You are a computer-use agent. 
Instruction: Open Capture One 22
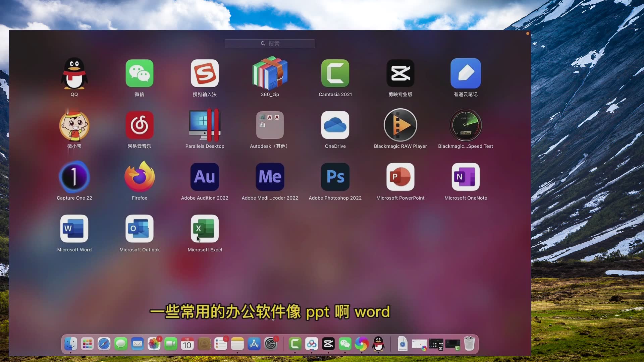74,177
